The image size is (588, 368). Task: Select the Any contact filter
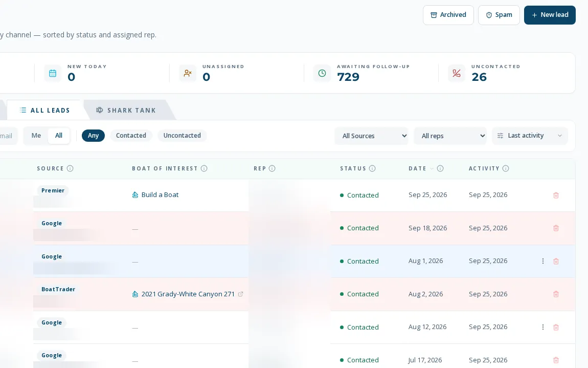pos(94,136)
